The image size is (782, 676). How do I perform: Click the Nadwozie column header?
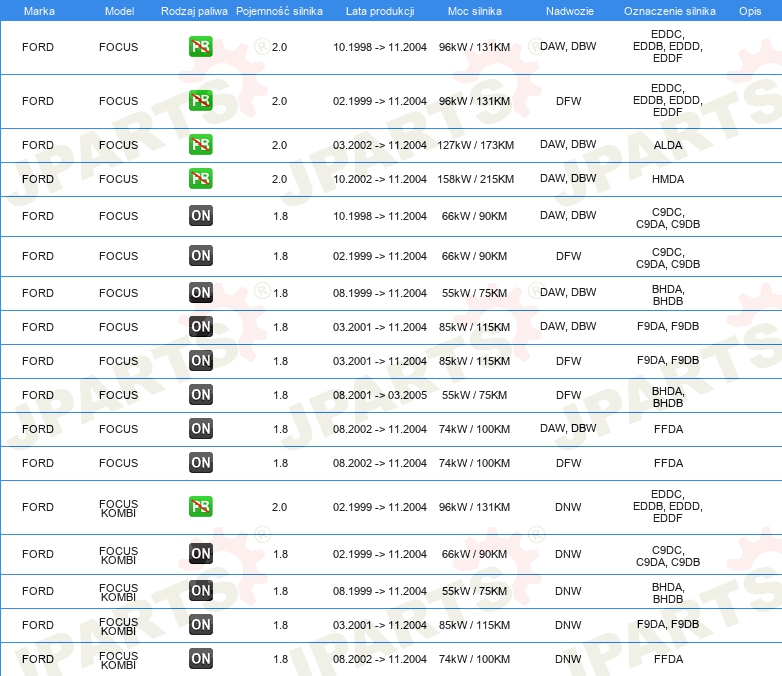(x=570, y=11)
